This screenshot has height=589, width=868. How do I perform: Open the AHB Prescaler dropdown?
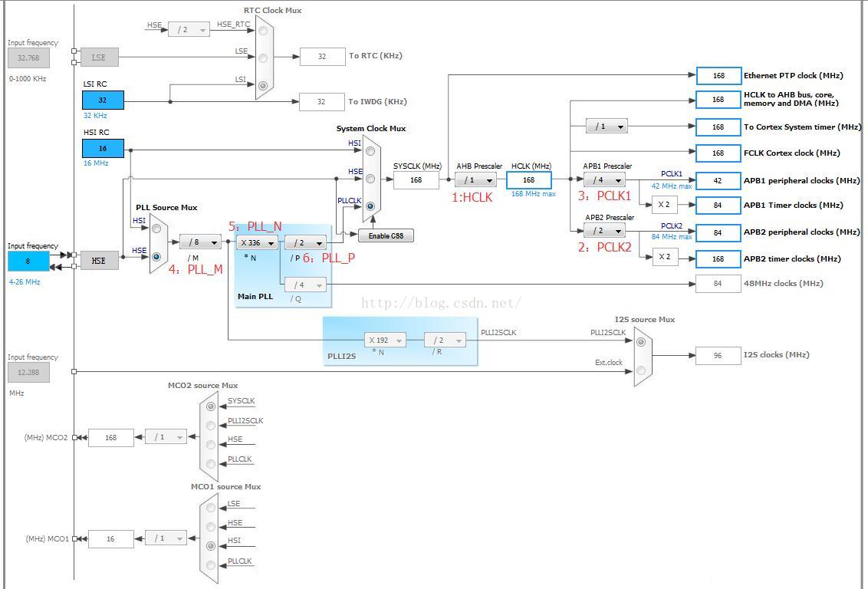coord(475,180)
